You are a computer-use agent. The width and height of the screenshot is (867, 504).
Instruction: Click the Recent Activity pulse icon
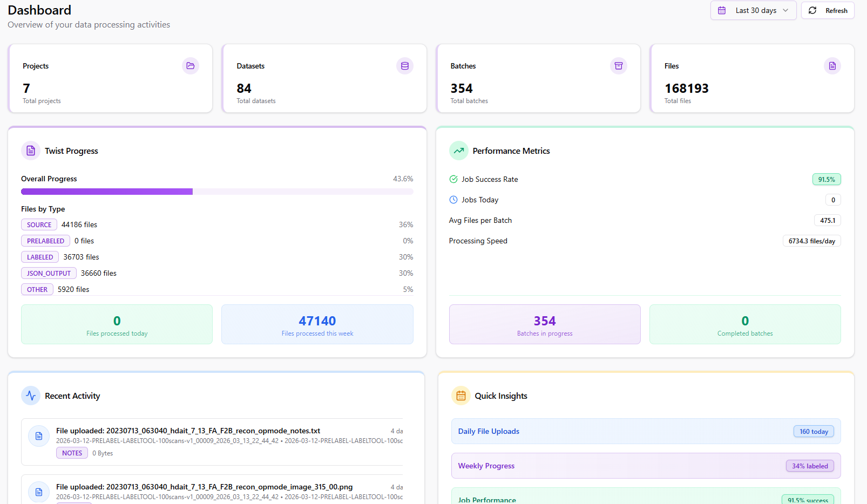click(31, 396)
